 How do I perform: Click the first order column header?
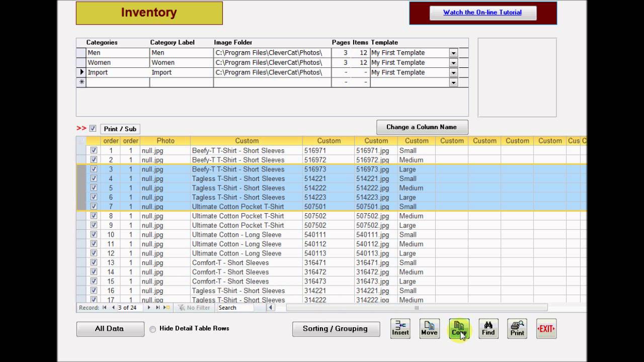(x=111, y=141)
